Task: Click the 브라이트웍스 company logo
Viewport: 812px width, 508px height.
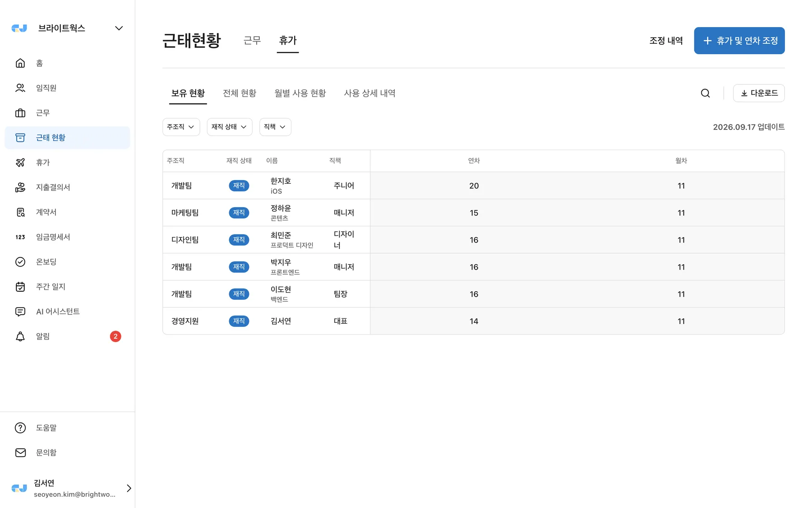Action: coord(19,28)
